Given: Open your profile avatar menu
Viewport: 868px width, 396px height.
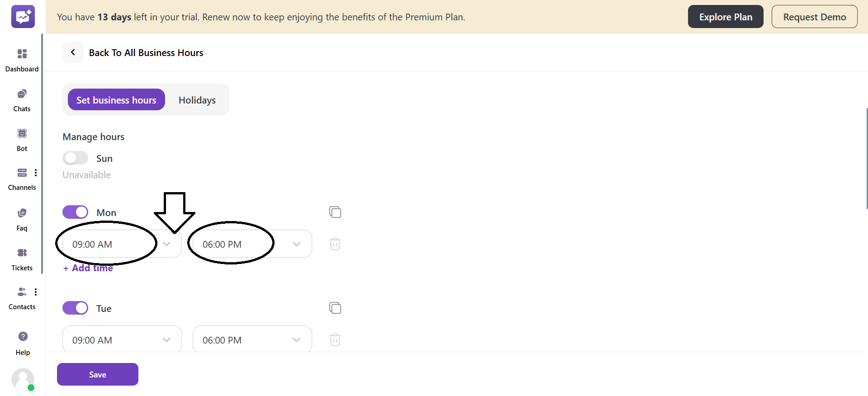Looking at the screenshot, I should [23, 380].
